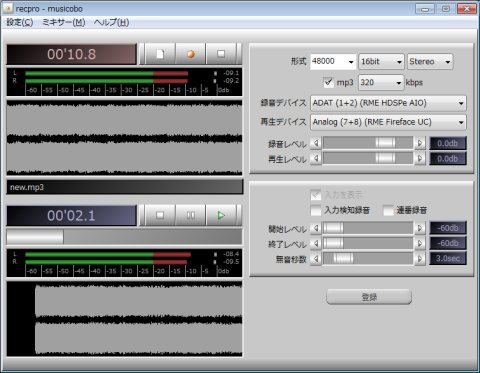Enable 連番録音 checkbox
This screenshot has height=373, width=480.
pos(388,210)
